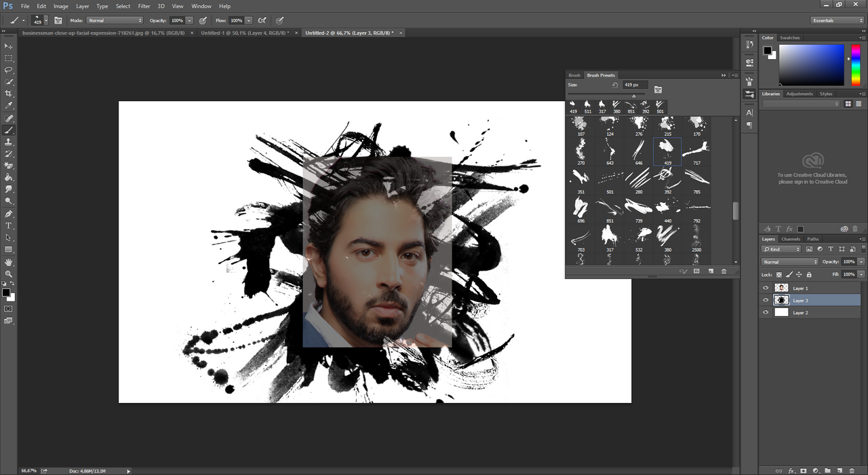The height and width of the screenshot is (475, 868).
Task: Activate the Hand tool
Action: point(9,262)
